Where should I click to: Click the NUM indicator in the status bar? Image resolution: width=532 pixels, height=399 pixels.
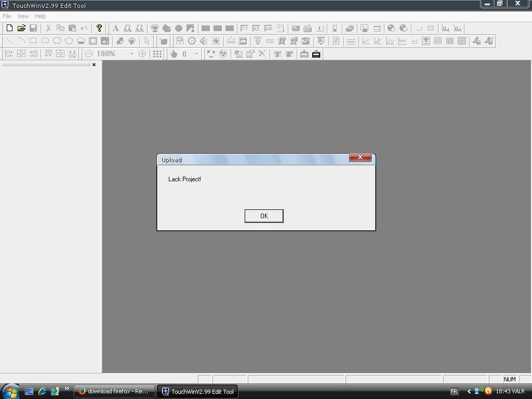510,379
